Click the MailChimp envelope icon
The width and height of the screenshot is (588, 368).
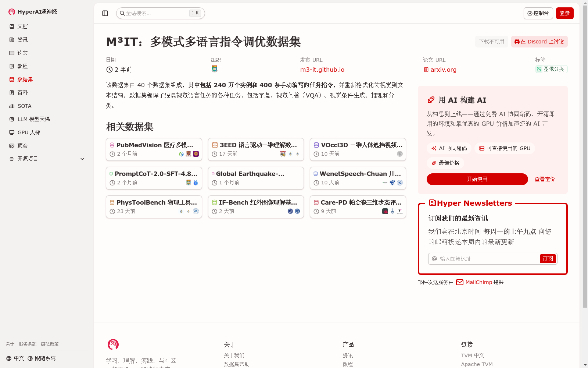tap(460, 282)
